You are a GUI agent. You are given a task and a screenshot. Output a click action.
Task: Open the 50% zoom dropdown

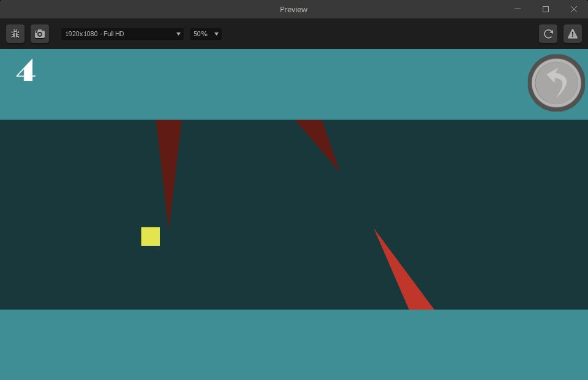(x=206, y=34)
